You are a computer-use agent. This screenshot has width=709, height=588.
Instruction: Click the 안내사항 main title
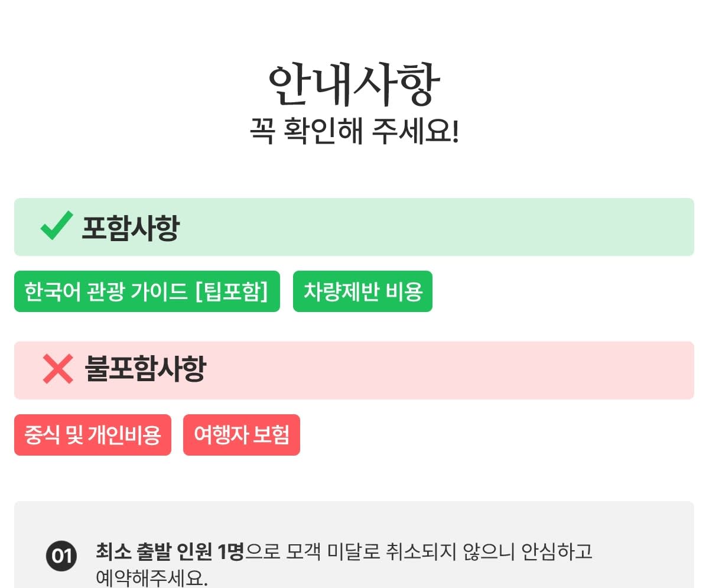click(x=354, y=84)
